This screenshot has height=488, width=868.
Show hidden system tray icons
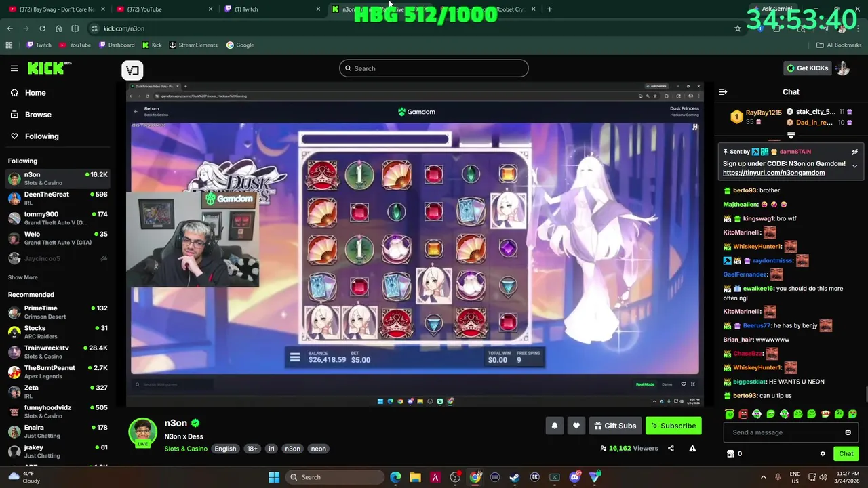[763, 477]
